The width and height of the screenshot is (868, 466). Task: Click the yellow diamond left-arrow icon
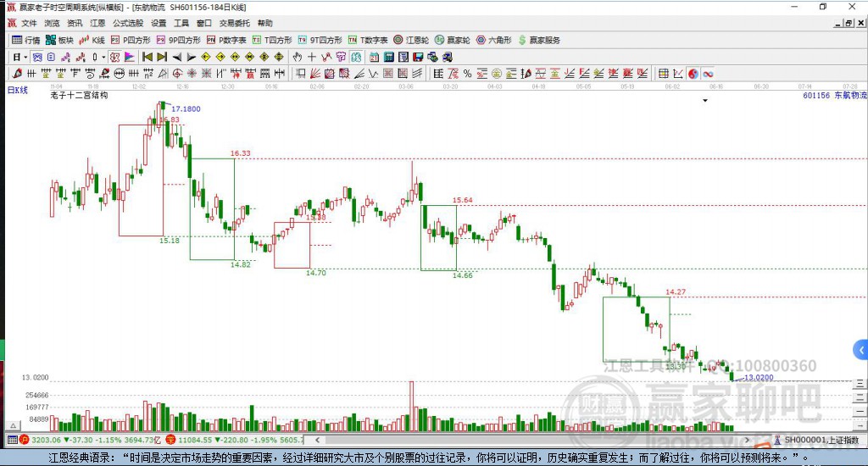[206, 57]
